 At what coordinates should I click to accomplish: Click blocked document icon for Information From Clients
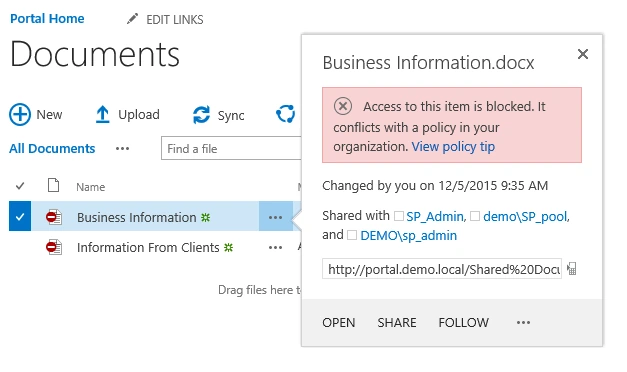tap(54, 247)
